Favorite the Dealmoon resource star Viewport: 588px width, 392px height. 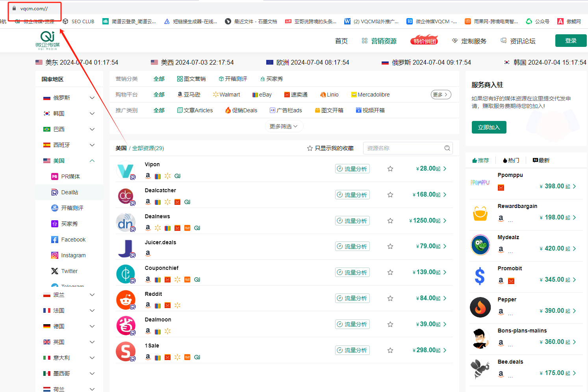(x=390, y=324)
